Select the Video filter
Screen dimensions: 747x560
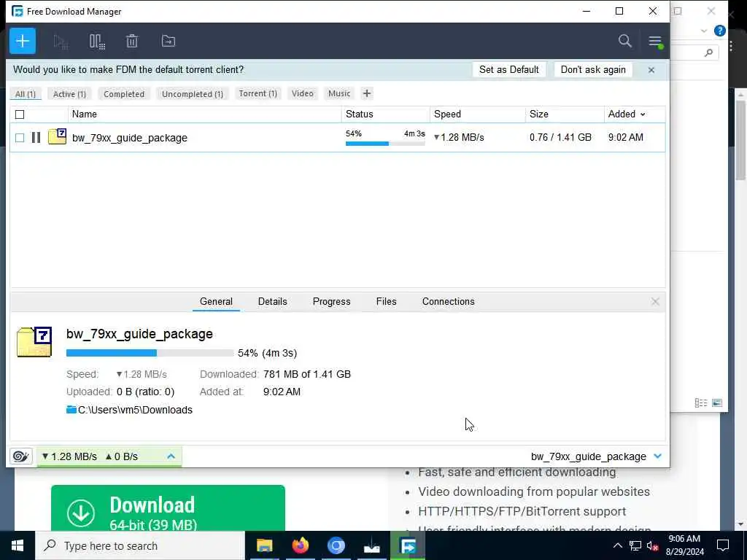[x=303, y=93]
